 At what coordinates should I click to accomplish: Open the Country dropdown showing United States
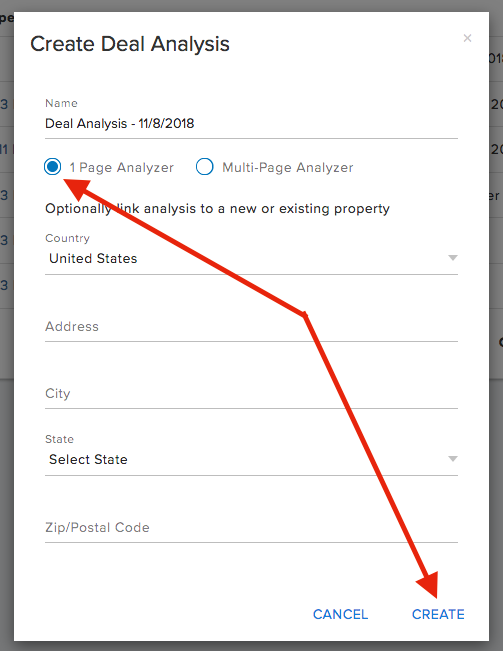[x=252, y=259]
